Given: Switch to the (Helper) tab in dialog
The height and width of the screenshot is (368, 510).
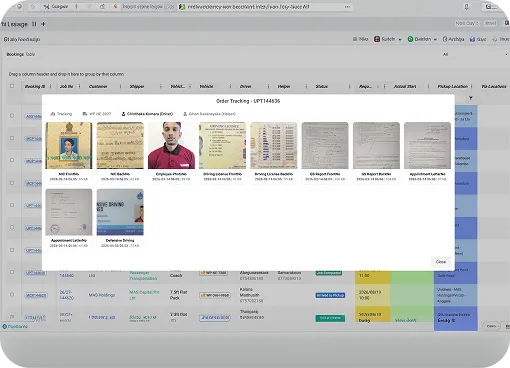Looking at the screenshot, I should coord(209,114).
